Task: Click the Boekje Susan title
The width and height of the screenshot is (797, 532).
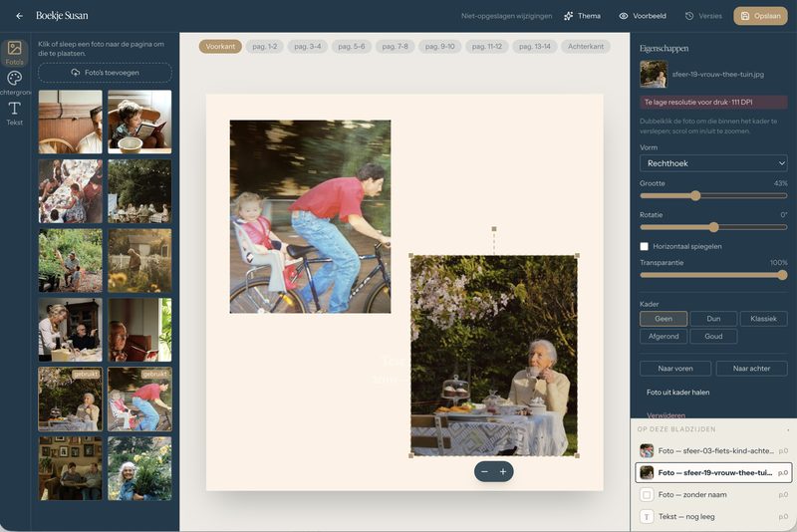Action: [62, 16]
